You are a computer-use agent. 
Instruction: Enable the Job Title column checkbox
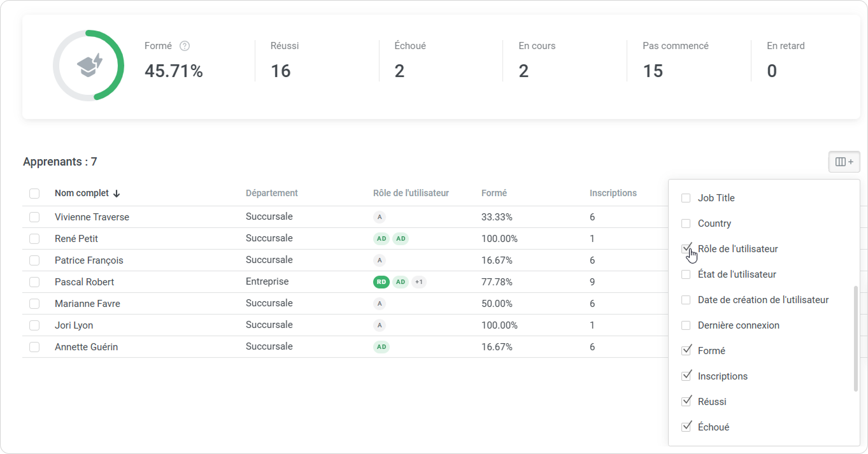click(686, 198)
